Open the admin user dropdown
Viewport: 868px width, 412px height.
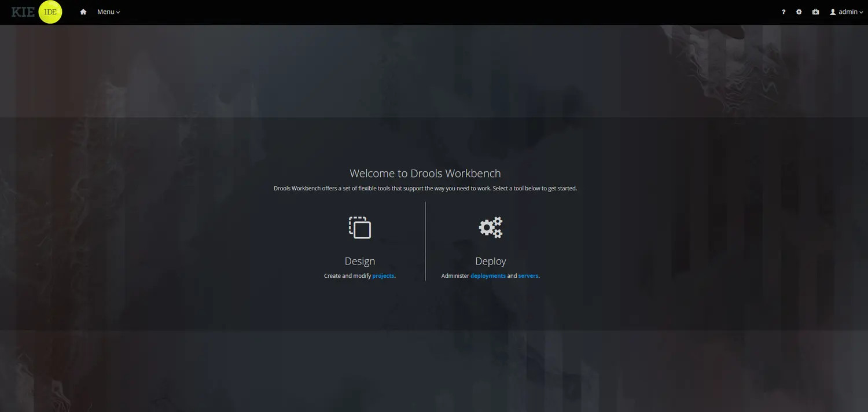point(848,12)
